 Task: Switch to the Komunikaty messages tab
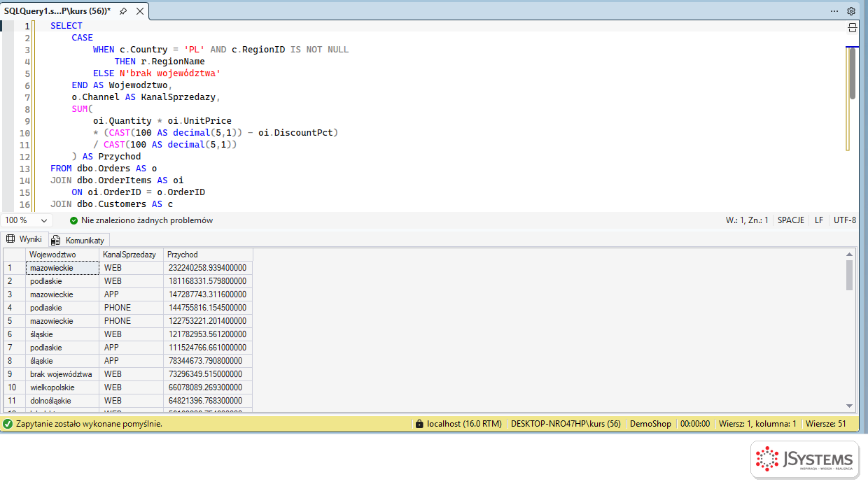pyautogui.click(x=78, y=240)
